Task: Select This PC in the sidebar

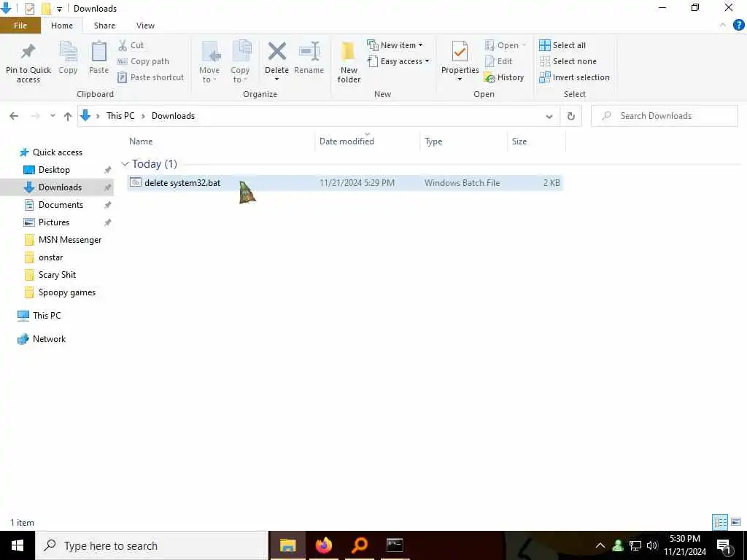Action: coord(47,315)
